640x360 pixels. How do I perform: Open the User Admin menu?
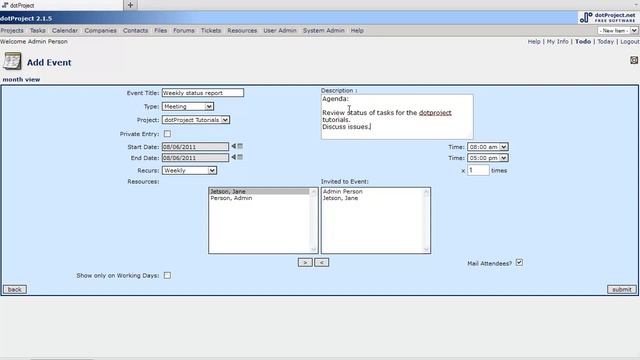(280, 31)
